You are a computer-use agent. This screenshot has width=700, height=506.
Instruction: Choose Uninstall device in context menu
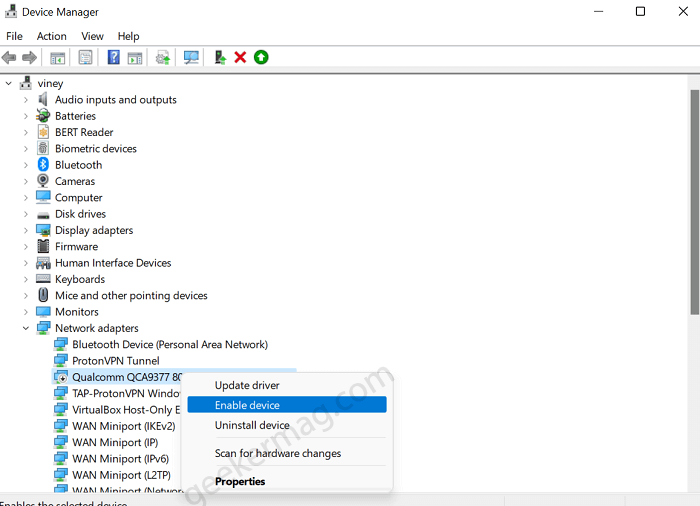pyautogui.click(x=287, y=425)
